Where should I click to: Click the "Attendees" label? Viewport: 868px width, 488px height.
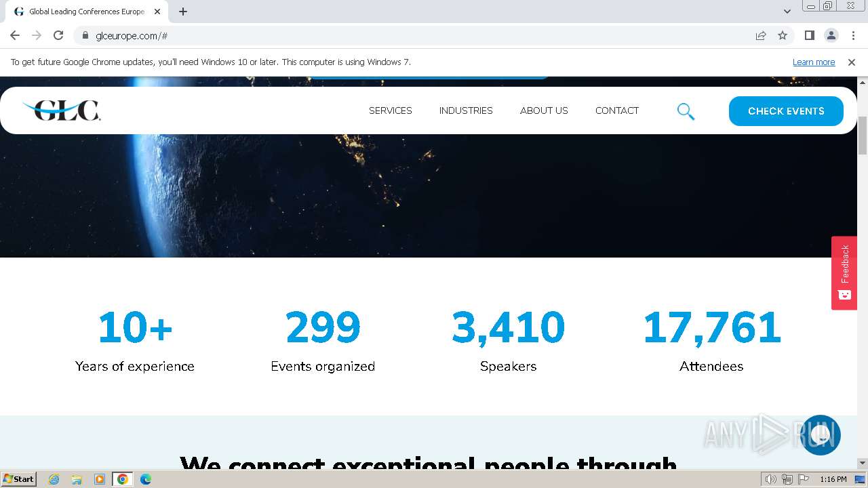711,366
